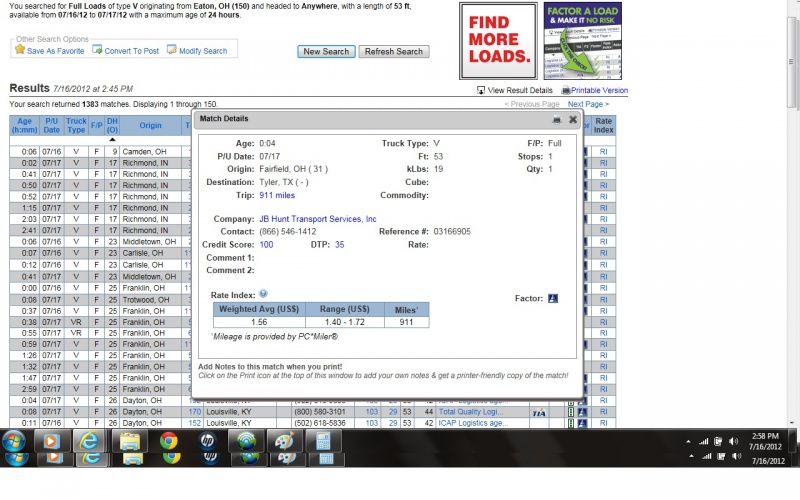
Task: Open the Printable Version link
Action: click(x=599, y=90)
